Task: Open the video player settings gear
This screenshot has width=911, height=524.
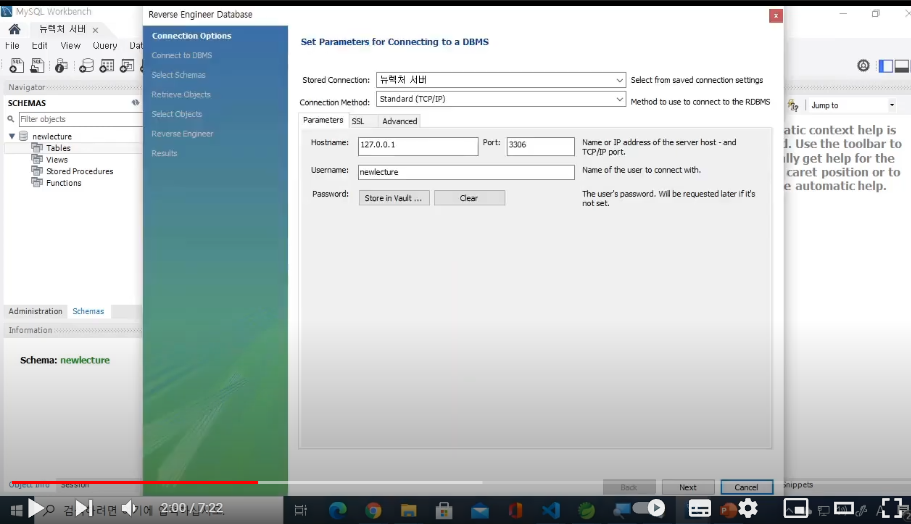Action: (748, 508)
